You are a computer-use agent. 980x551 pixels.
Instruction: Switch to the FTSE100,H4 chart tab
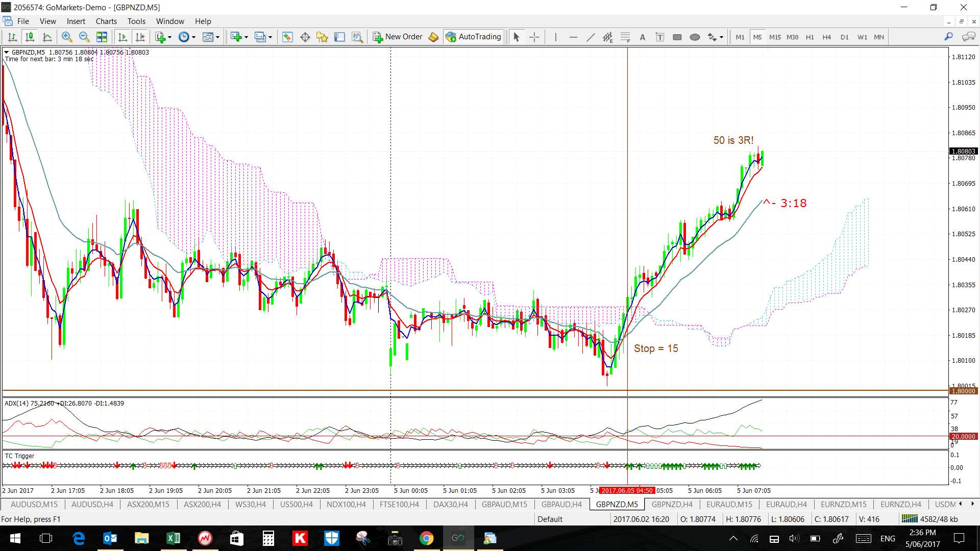tap(399, 504)
